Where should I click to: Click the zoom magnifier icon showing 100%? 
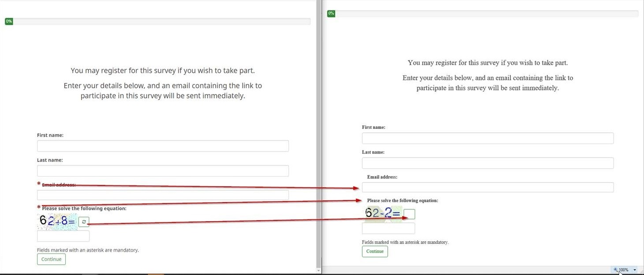coord(616,270)
